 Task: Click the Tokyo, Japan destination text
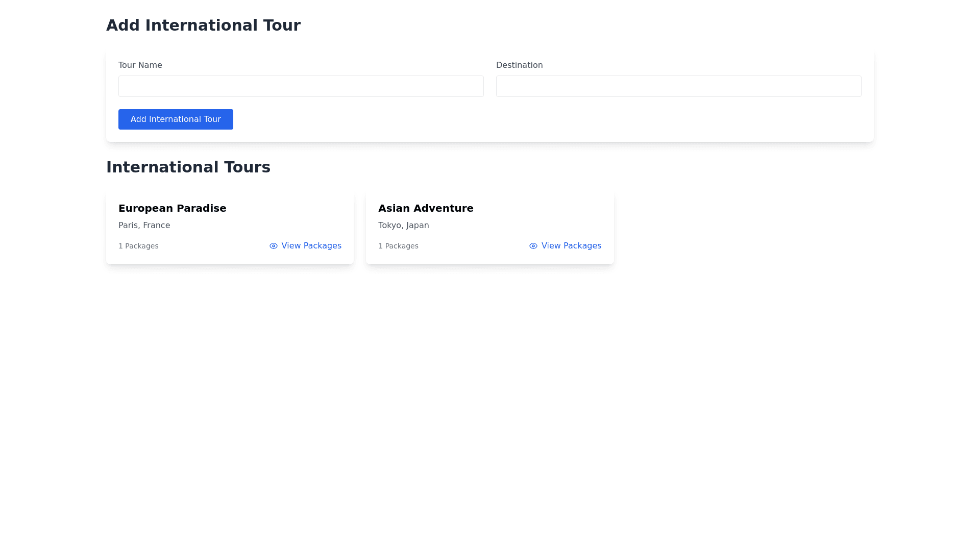tap(403, 226)
